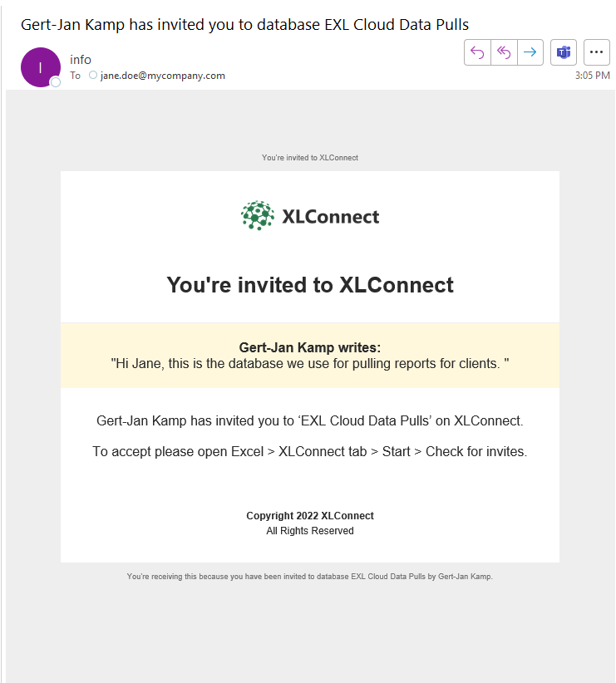Click the 3:05 PM timestamp

593,76
